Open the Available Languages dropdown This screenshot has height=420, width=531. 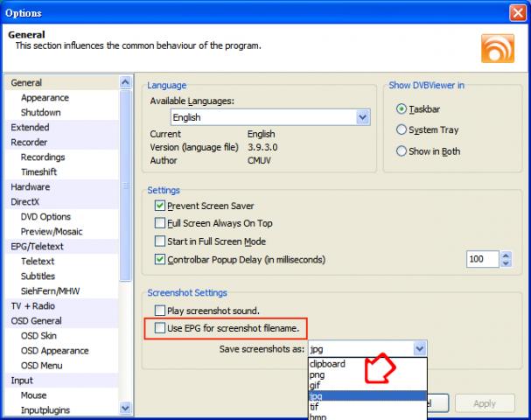[x=362, y=116]
